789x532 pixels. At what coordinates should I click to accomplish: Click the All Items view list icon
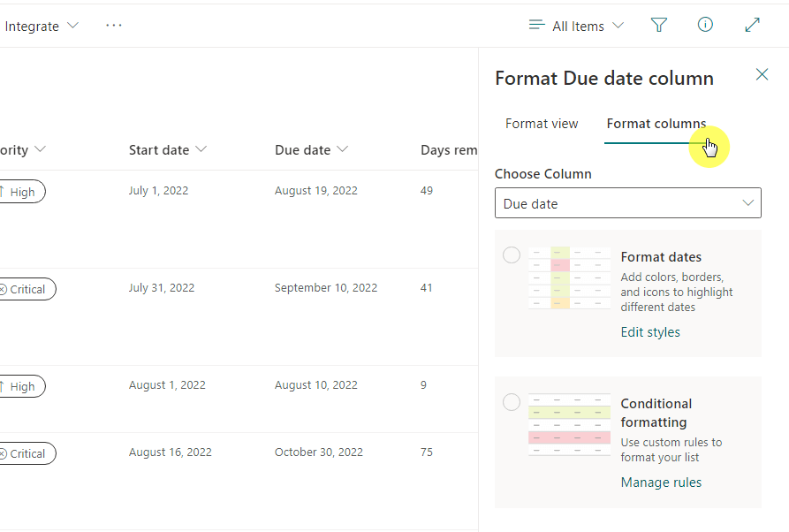537,25
